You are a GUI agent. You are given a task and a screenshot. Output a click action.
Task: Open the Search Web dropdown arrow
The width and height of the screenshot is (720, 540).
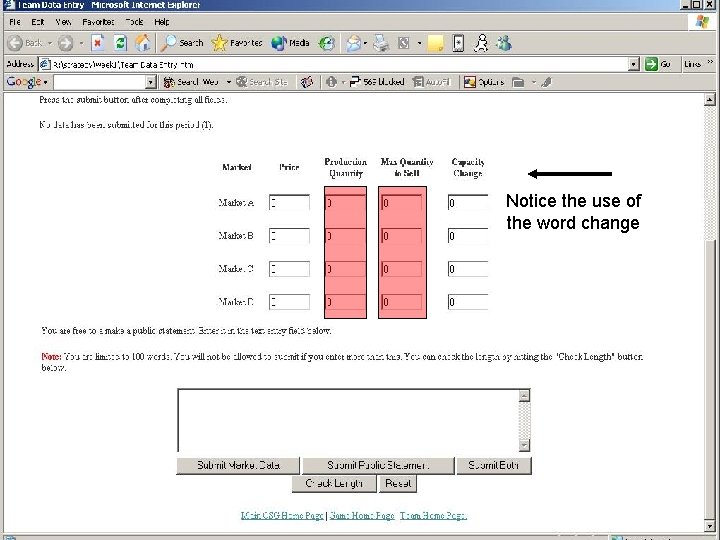tap(228, 82)
